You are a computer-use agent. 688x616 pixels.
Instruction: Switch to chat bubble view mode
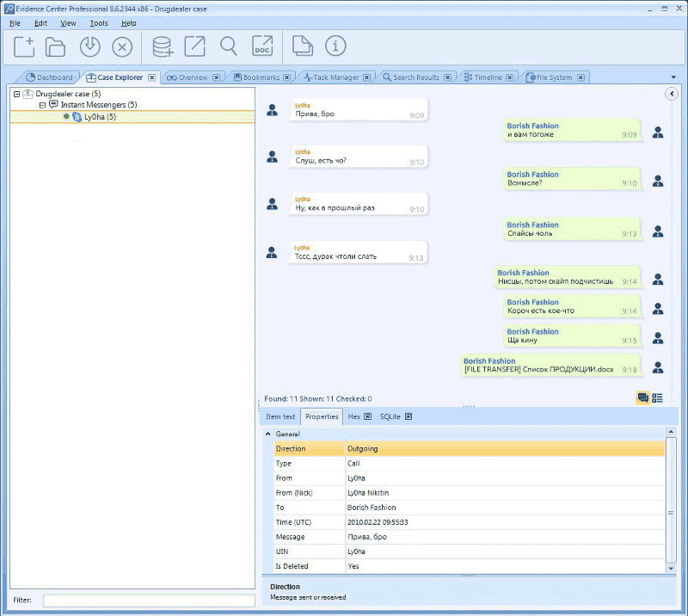(642, 398)
